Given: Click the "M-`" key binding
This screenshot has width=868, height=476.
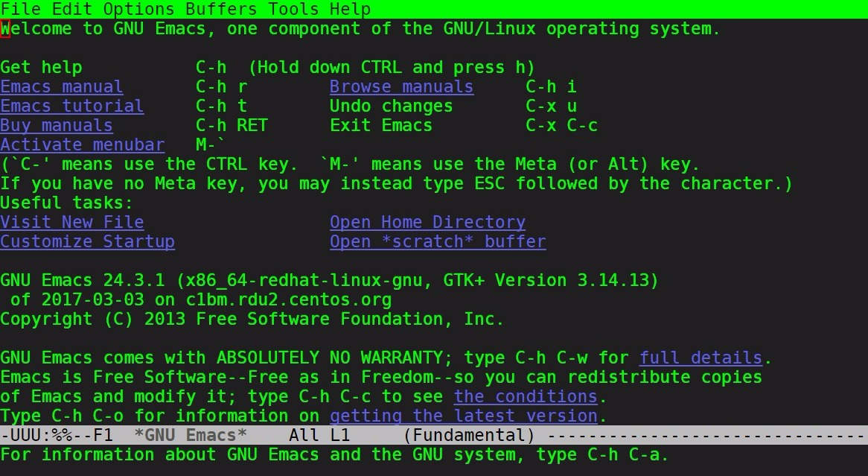Looking at the screenshot, I should pyautogui.click(x=211, y=145).
